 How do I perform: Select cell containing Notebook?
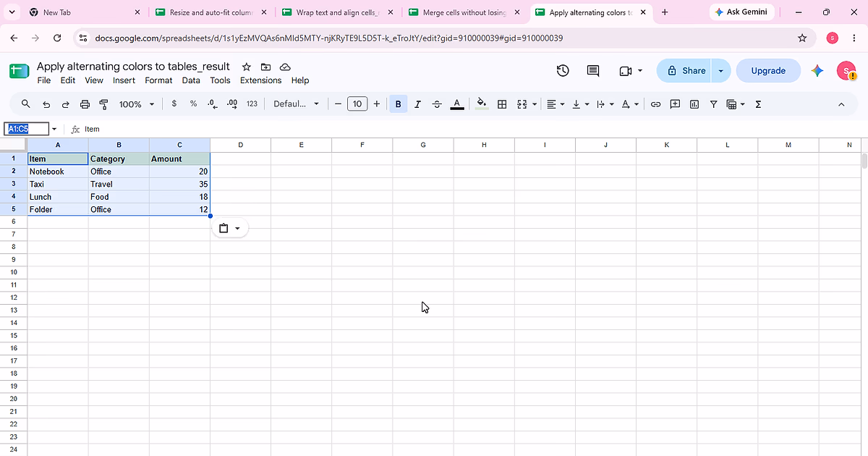click(x=58, y=172)
